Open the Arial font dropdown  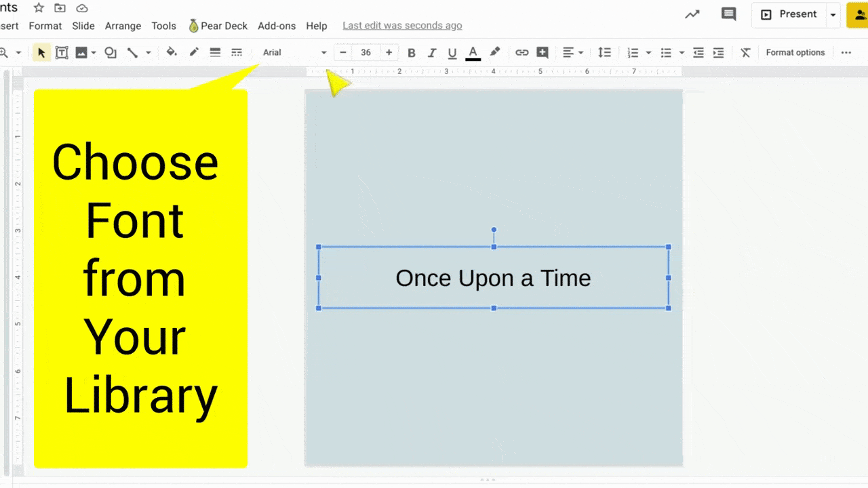click(295, 52)
